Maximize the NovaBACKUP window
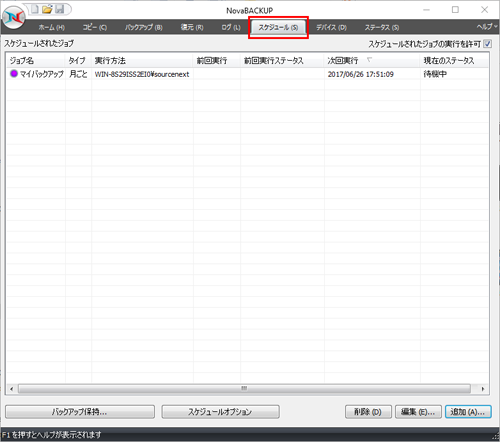Screen dimensions: 500x442 tap(455, 10)
